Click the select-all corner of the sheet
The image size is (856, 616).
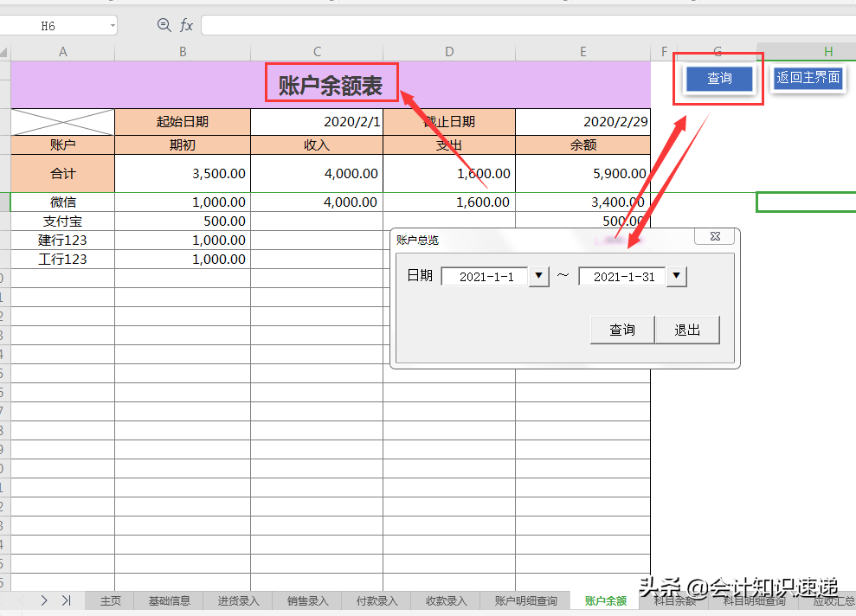pyautogui.click(x=4, y=52)
